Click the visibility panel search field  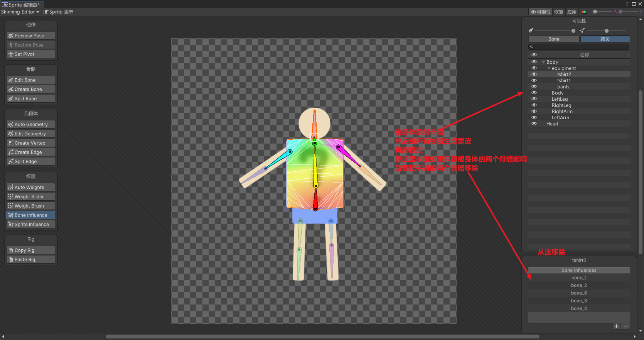(x=579, y=47)
